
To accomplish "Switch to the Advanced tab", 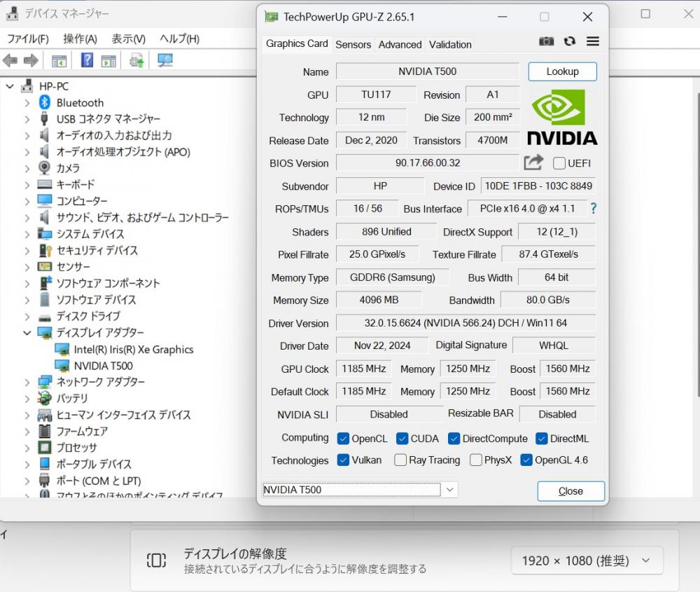I will [400, 44].
